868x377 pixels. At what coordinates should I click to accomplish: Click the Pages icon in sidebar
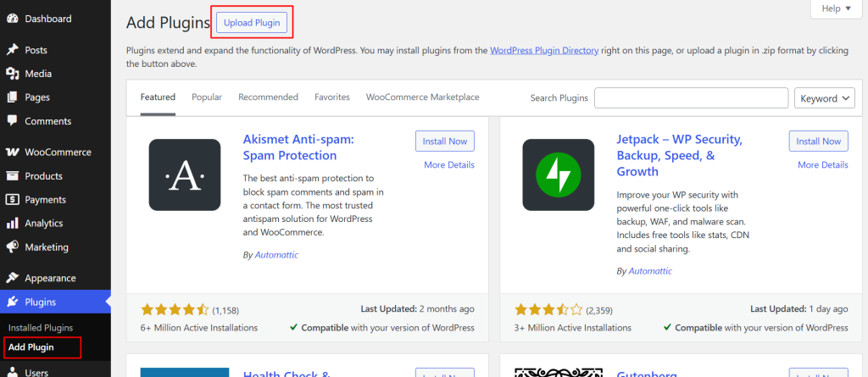tap(12, 97)
